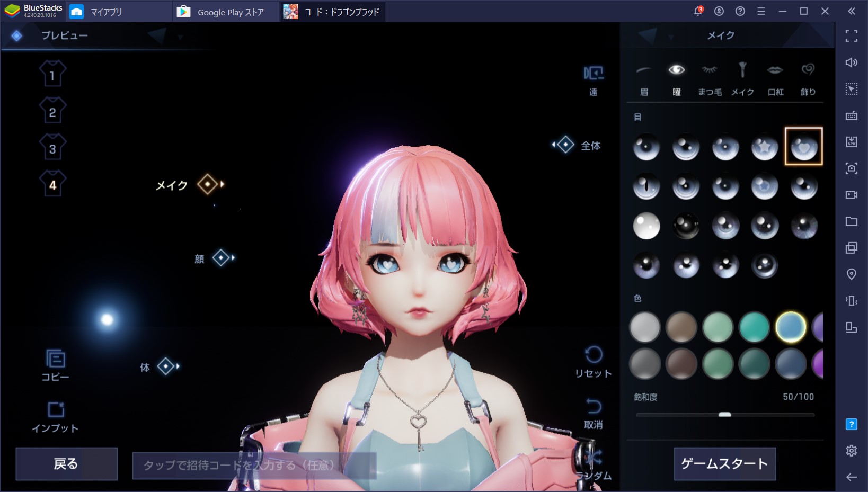Viewport: 868px width, 492px height.
Task: Open the media folder icon
Action: 852,221
